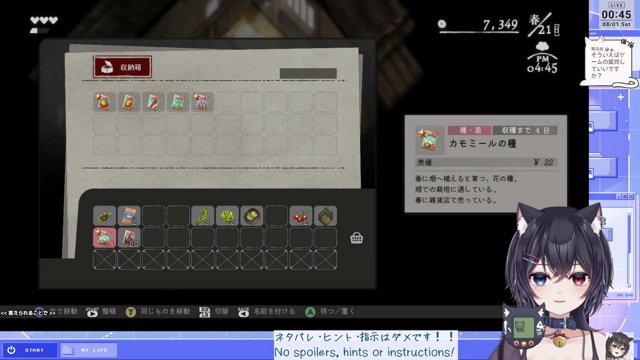Click the 切替 switch button hint
Image resolution: width=640 pixels, height=360 pixels.
pos(213,312)
